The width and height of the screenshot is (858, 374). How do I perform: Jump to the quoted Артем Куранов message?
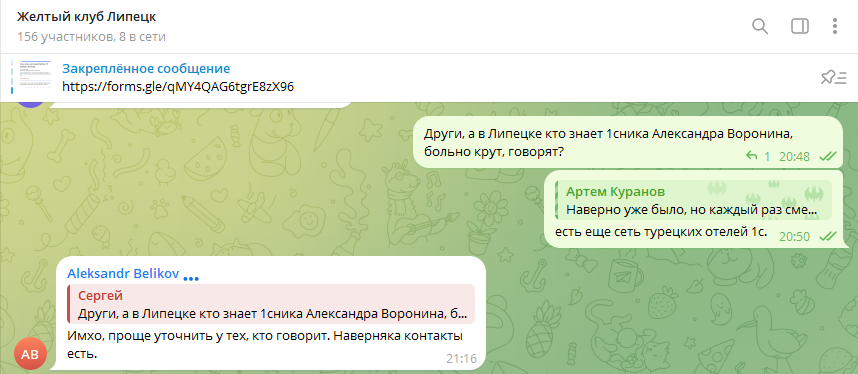pos(693,200)
